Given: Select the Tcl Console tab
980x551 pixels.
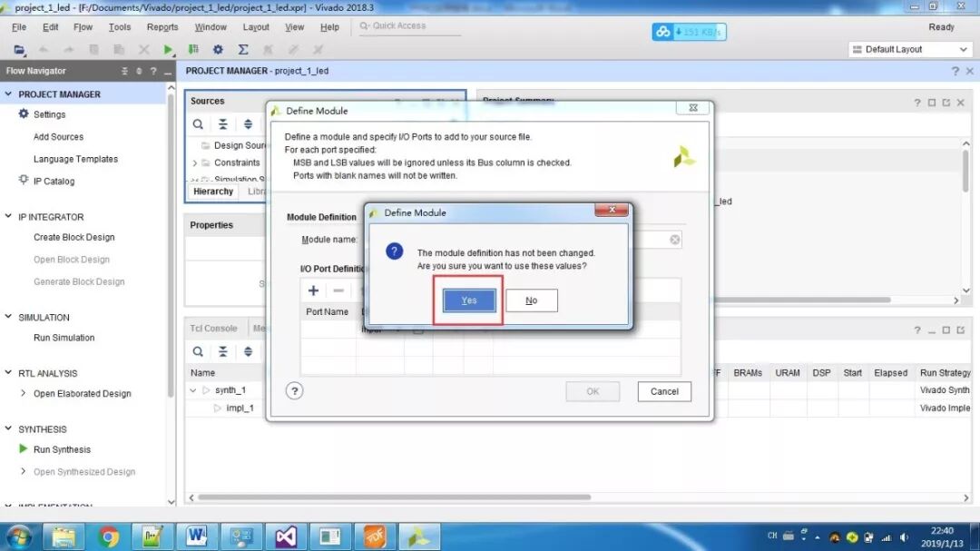Looking at the screenshot, I should pos(214,329).
